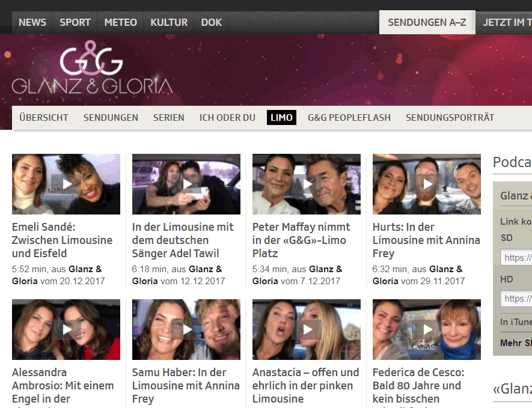Click play icon on Samu Haber video
The image size is (532, 408).
click(186, 329)
